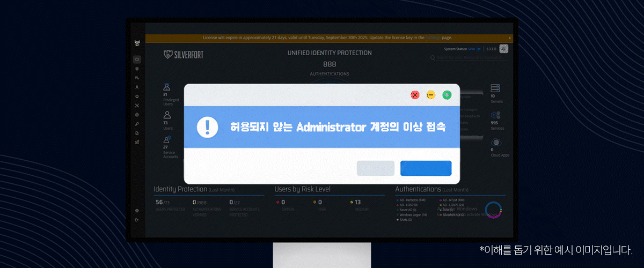This screenshot has height=268, width=644.
Task: Click the gray cancel button in the dialog
Action: [376, 168]
